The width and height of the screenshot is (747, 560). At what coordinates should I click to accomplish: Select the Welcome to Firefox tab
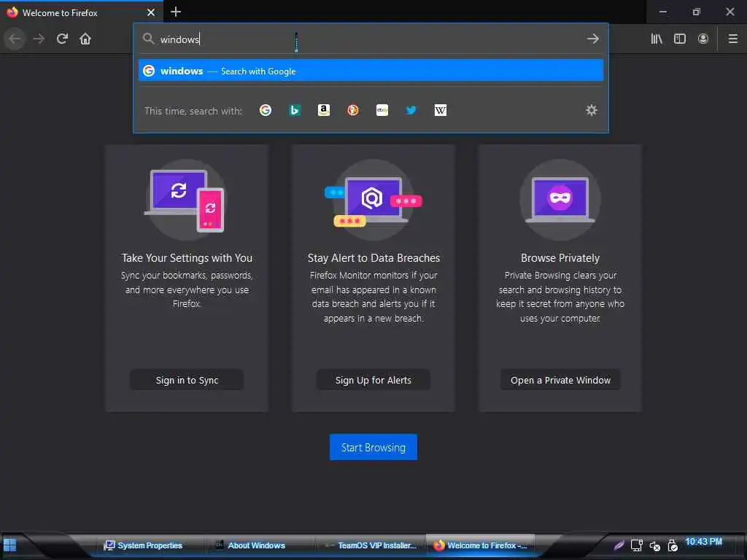click(82, 12)
